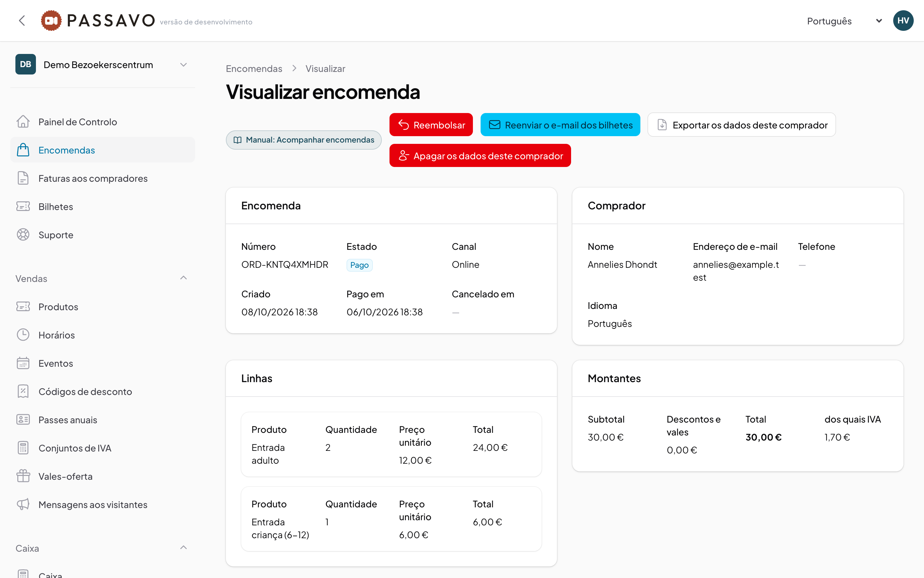Click the Produtos ticket icon

click(23, 307)
